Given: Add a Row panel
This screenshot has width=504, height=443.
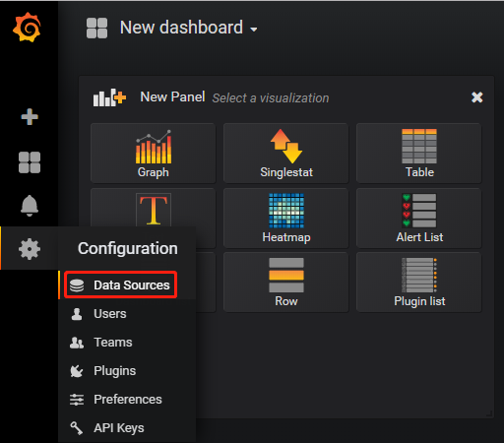Looking at the screenshot, I should [x=286, y=283].
